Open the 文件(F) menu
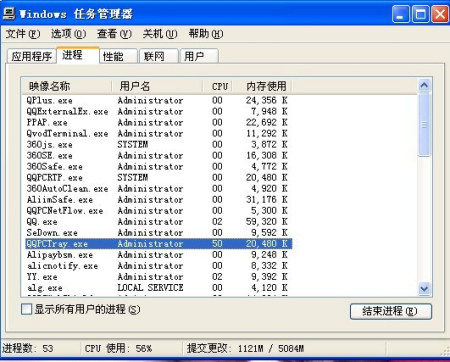 23,34
